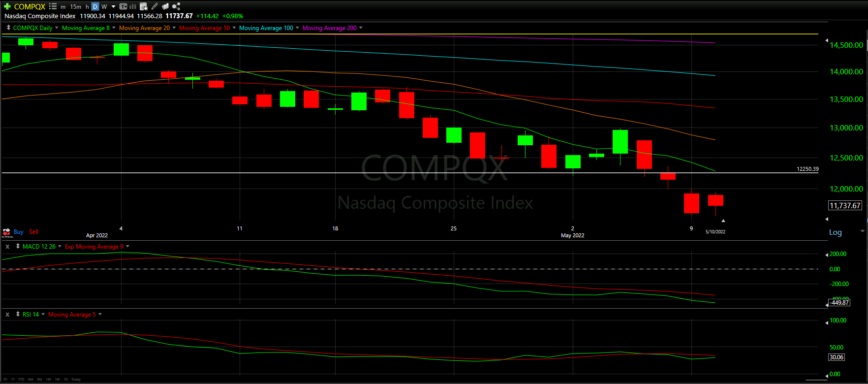Click the Apr 2022 axis label
The height and width of the screenshot is (384, 868).
click(x=97, y=235)
